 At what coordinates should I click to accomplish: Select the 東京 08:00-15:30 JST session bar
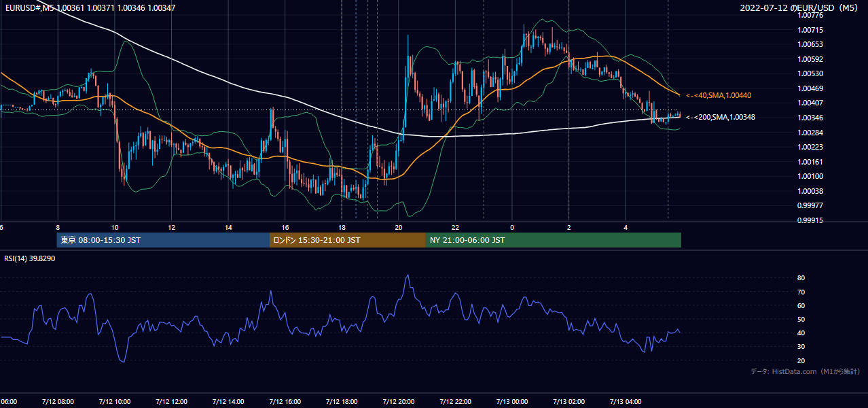163,240
